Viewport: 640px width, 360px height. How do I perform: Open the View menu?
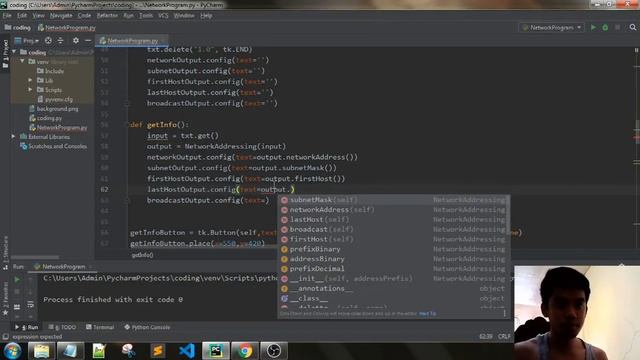coord(38,16)
